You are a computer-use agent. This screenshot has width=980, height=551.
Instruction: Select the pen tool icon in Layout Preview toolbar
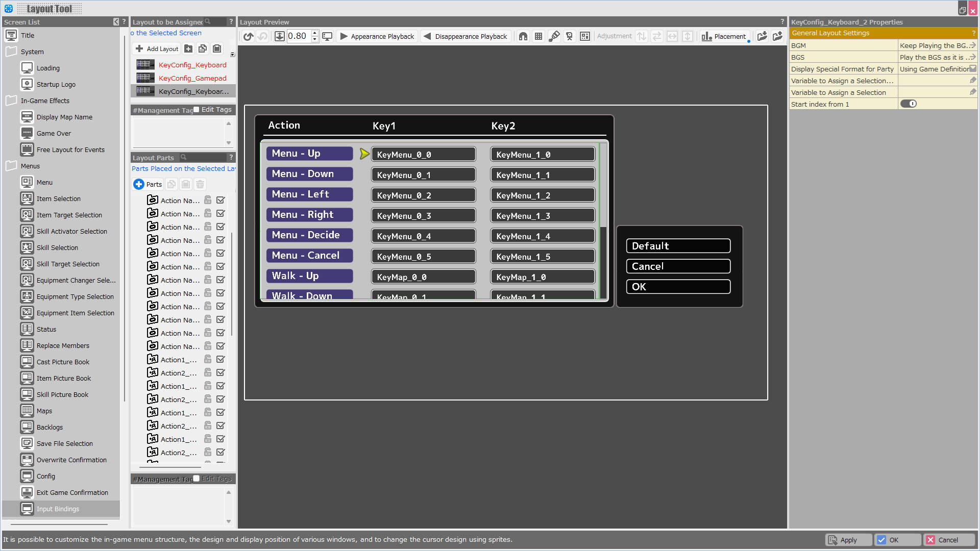pyautogui.click(x=554, y=36)
